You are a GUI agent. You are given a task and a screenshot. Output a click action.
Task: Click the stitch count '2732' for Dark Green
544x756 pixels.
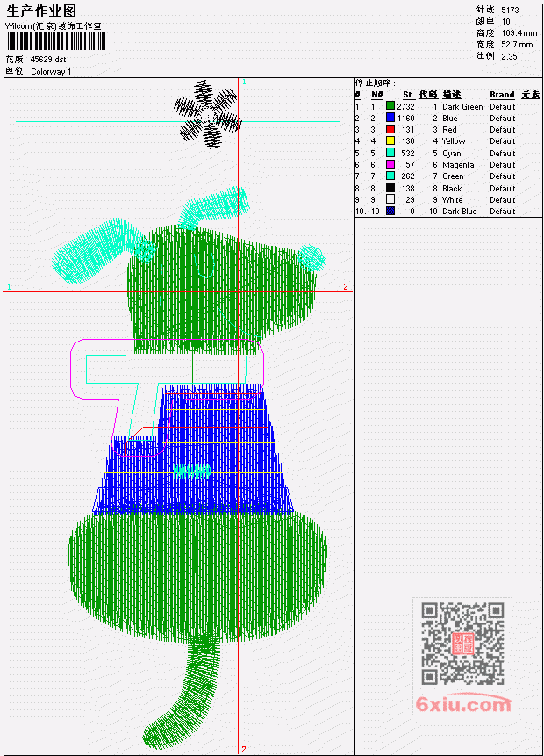405,106
